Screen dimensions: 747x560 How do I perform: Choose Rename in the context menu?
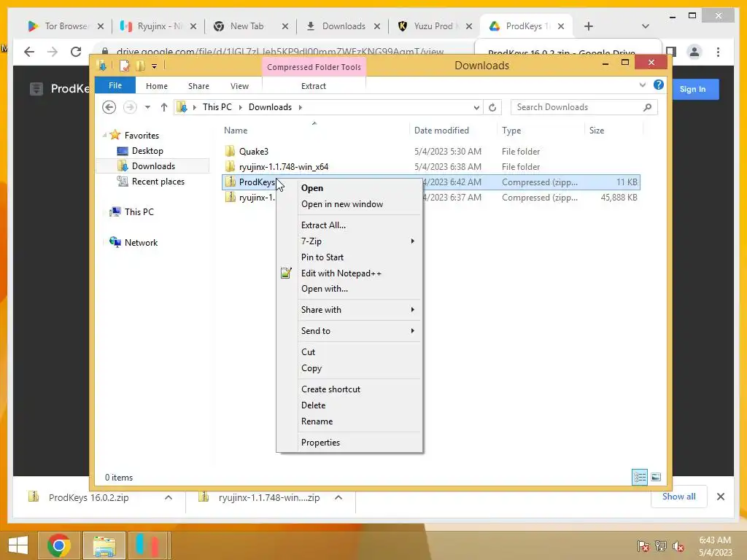tap(317, 421)
